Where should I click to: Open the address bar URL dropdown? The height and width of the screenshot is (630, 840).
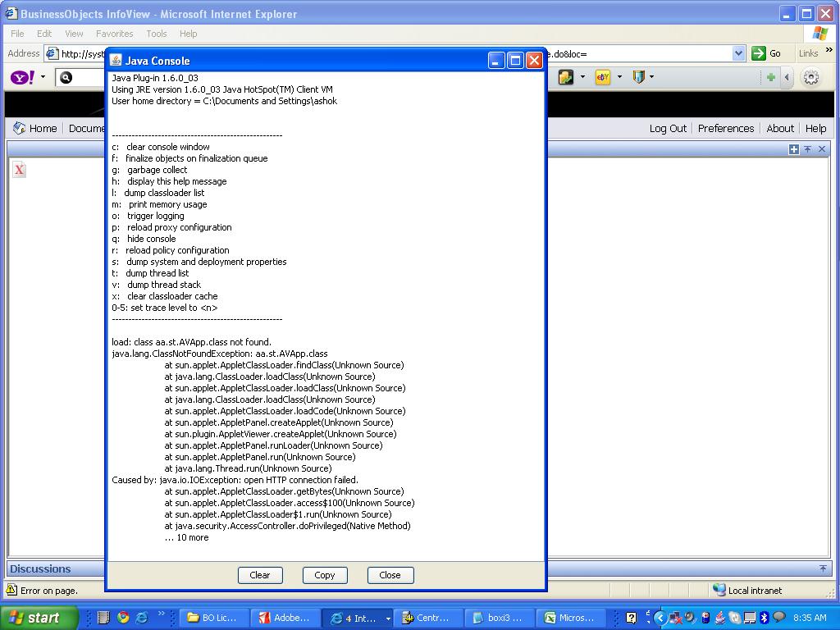pyautogui.click(x=738, y=53)
